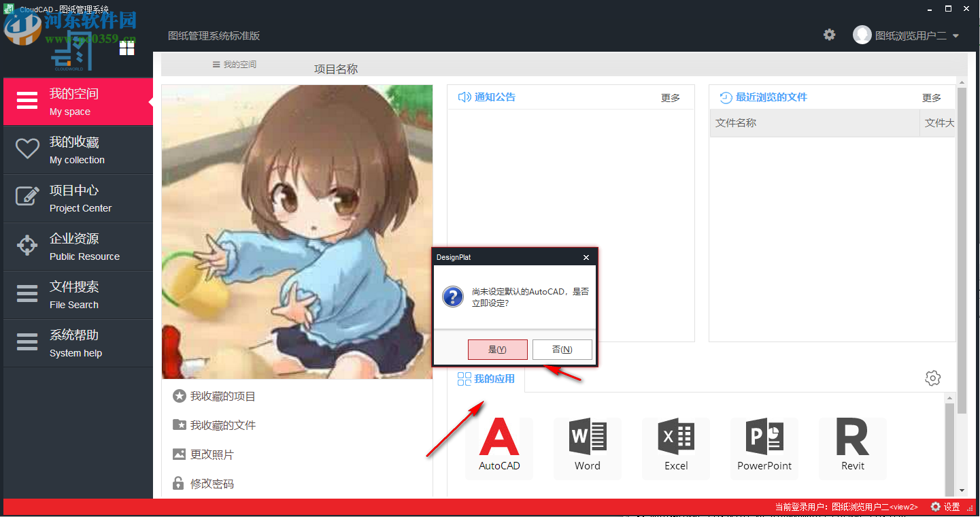Click the user avatar thumbnail

pos(862,35)
